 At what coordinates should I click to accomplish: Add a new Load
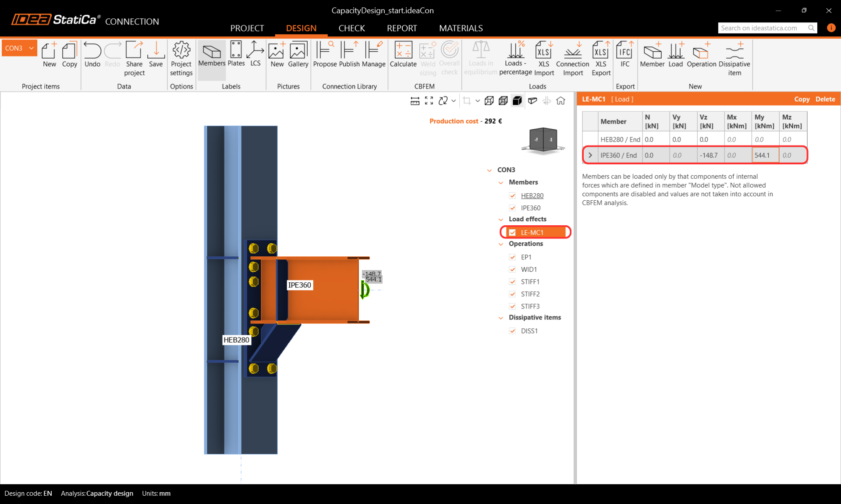[675, 55]
